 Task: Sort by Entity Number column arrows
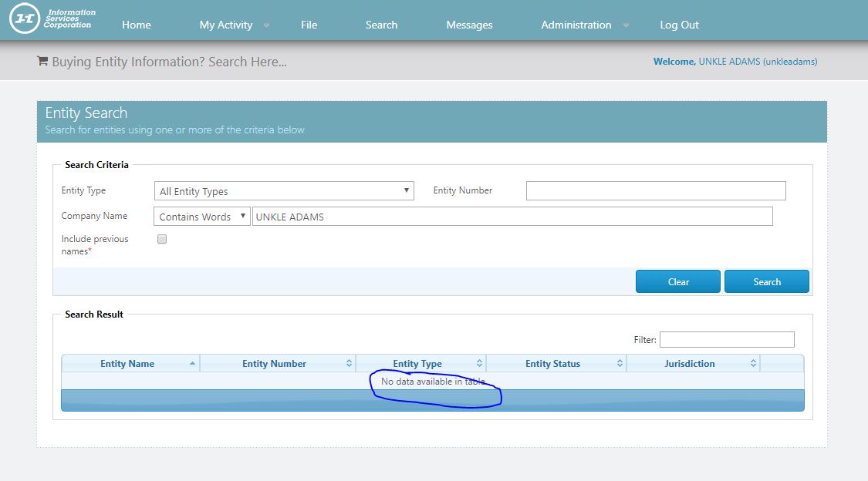[349, 363]
